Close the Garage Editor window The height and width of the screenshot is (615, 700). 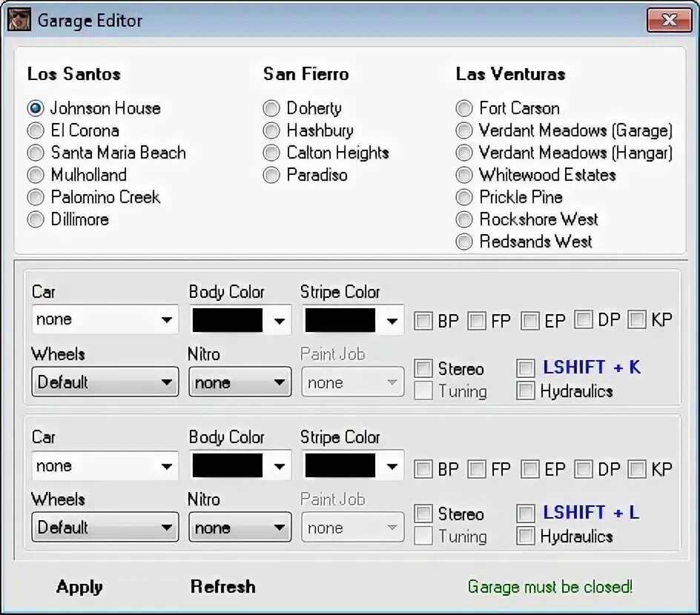pos(669,20)
